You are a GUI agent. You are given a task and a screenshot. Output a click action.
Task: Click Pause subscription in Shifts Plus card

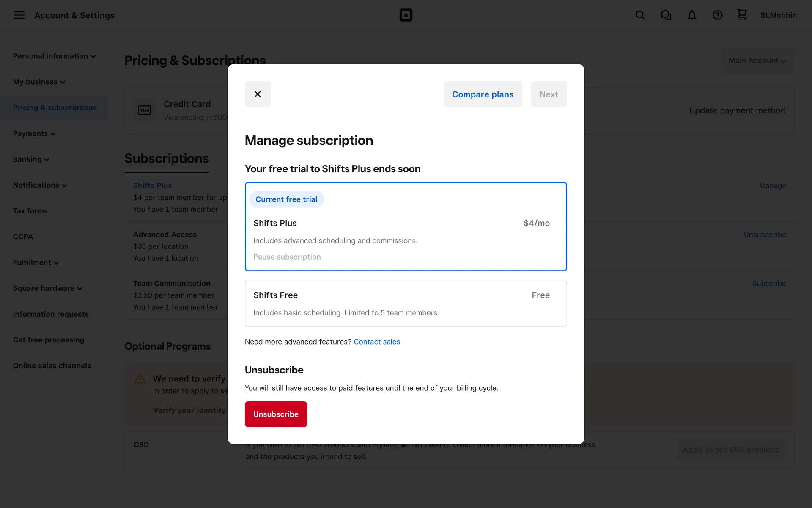tap(287, 257)
